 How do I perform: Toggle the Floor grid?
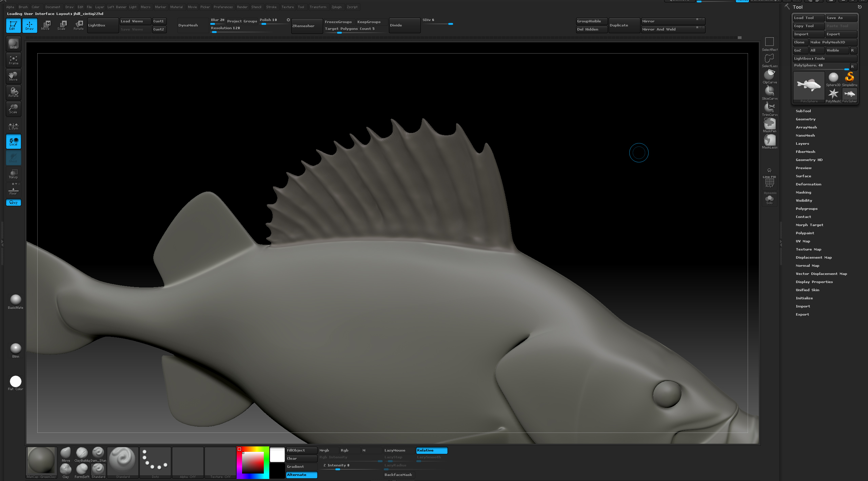point(14,190)
